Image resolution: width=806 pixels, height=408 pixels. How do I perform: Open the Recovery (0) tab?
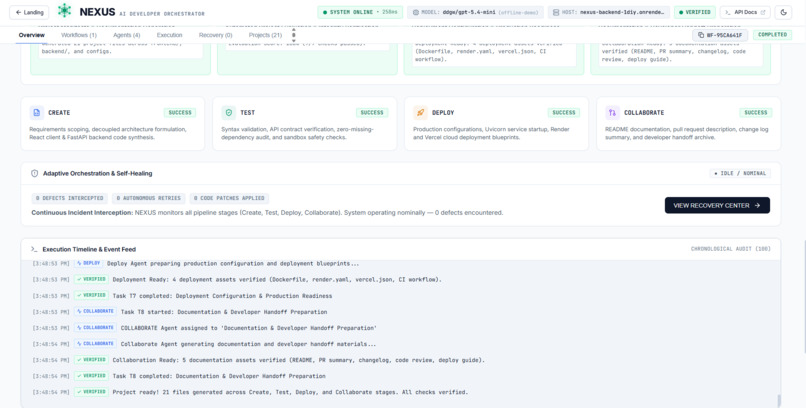pos(215,35)
